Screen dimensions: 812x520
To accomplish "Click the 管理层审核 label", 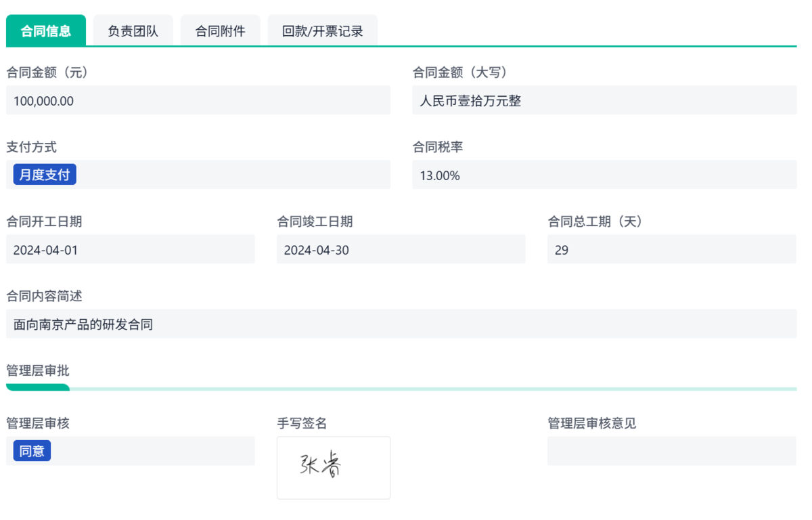I will [38, 423].
